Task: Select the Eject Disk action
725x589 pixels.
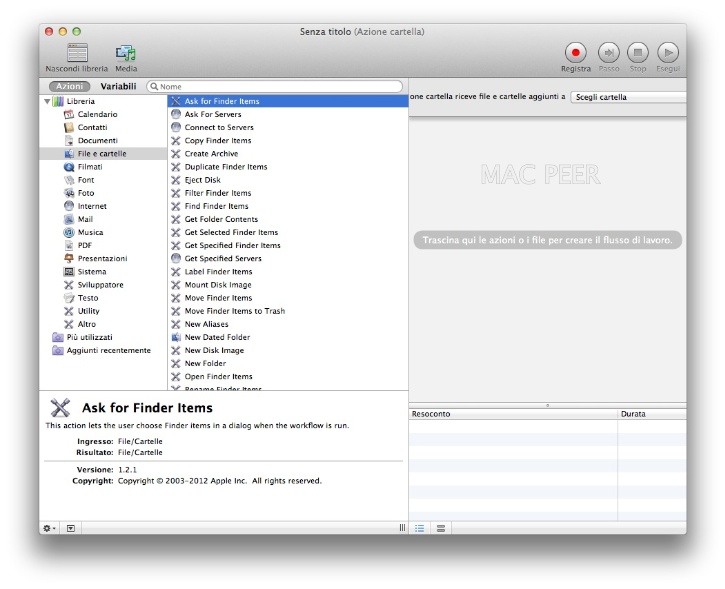Action: [x=288, y=180]
